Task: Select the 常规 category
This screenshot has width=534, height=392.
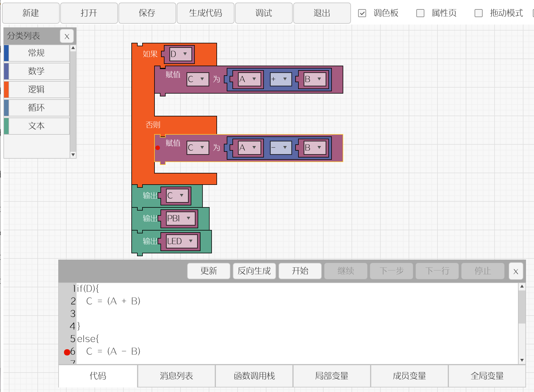Action: [x=37, y=53]
